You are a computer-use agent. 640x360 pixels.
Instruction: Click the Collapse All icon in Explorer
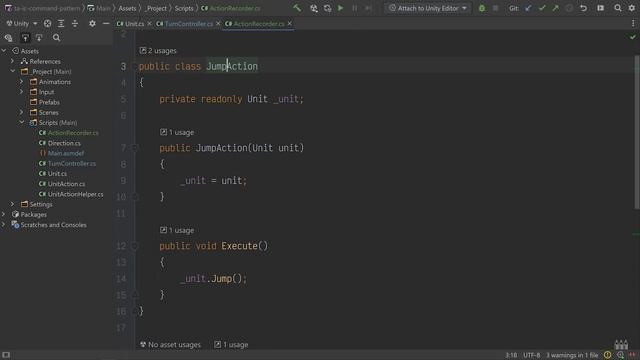point(75,24)
